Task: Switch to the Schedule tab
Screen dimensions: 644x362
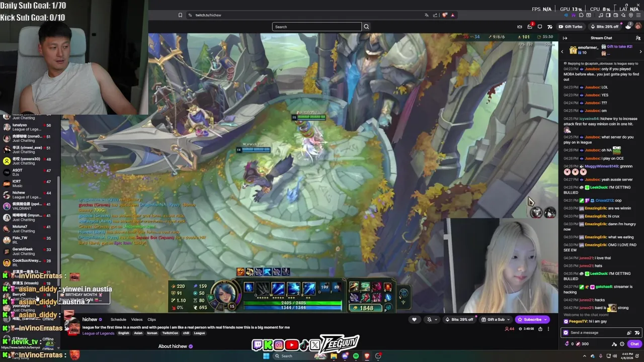Action: pos(118,320)
